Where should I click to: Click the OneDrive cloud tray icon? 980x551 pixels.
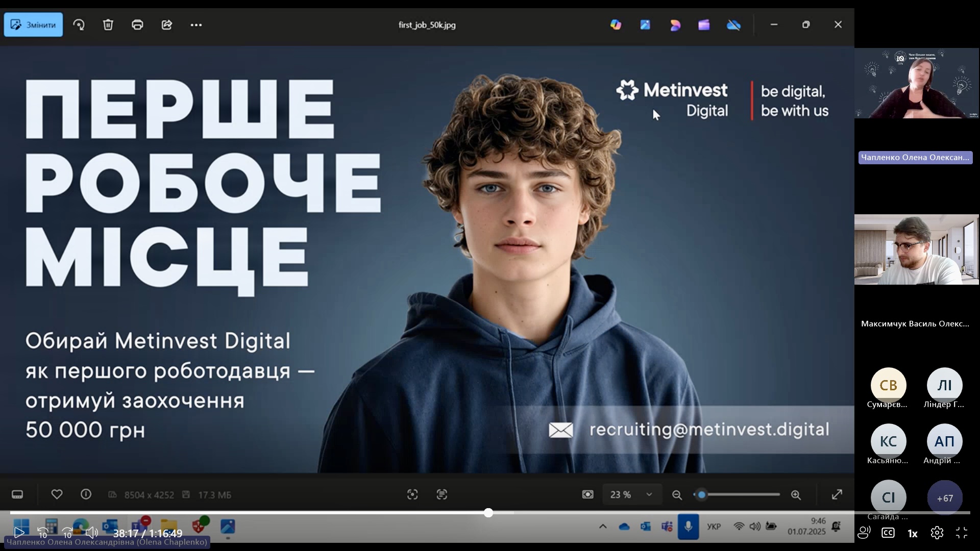point(624,527)
